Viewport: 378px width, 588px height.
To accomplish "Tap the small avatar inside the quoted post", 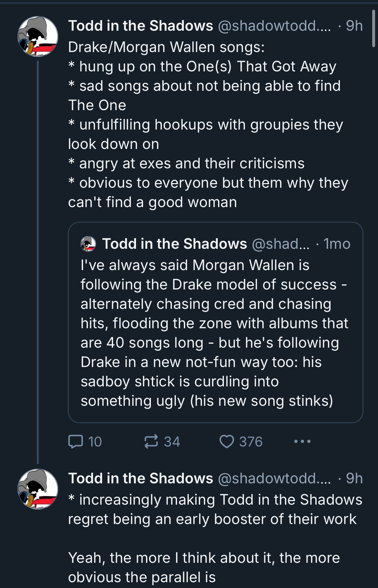I will click(x=88, y=244).
